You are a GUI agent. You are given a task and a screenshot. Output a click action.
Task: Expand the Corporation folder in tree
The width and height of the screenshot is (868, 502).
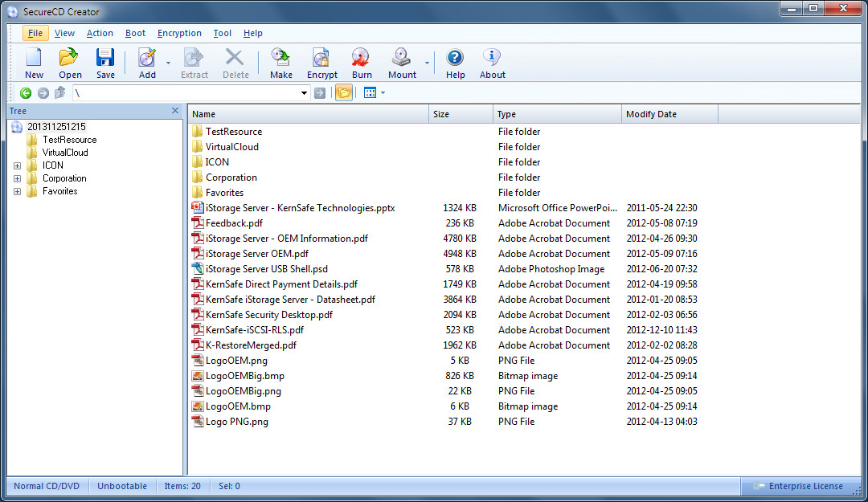point(17,178)
